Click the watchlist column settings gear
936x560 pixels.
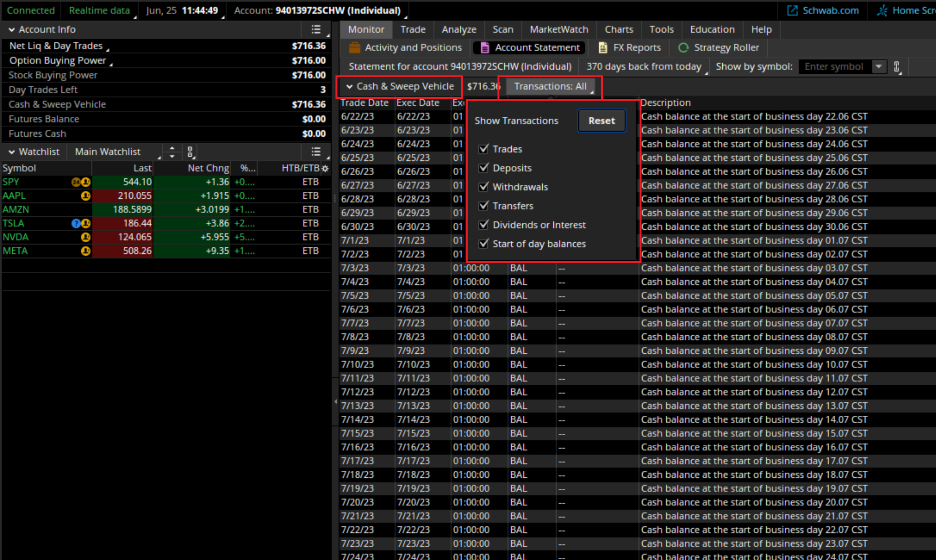coord(325,168)
